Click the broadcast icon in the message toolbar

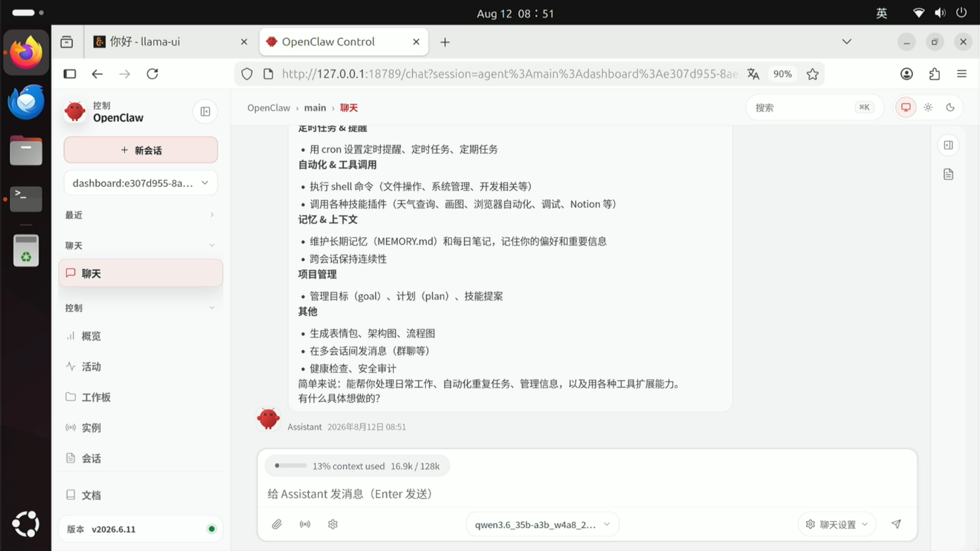[x=305, y=524]
